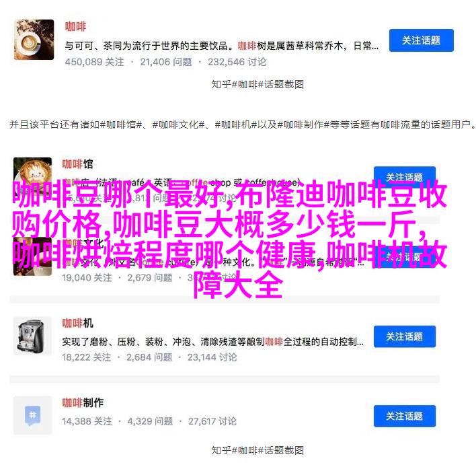Click the hashtag icon for 咖啡制作
476x471 pixels.
click(x=32, y=415)
